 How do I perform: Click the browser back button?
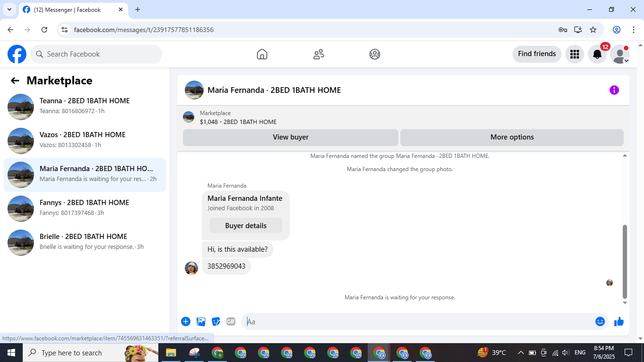click(x=10, y=30)
